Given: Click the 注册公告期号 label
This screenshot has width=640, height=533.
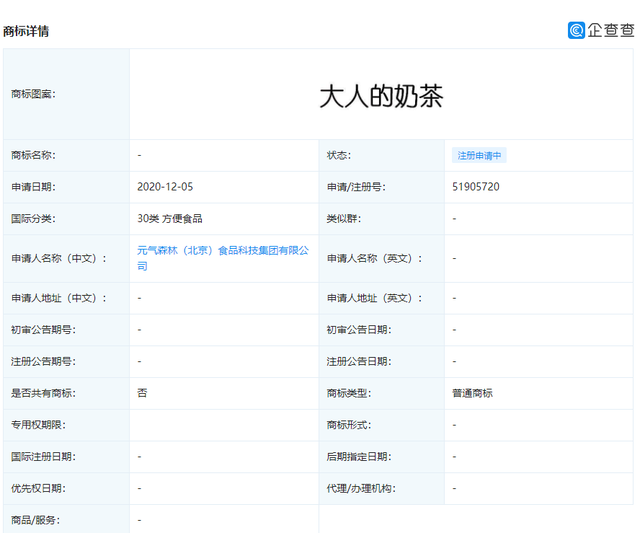Looking at the screenshot, I should pyautogui.click(x=43, y=362).
